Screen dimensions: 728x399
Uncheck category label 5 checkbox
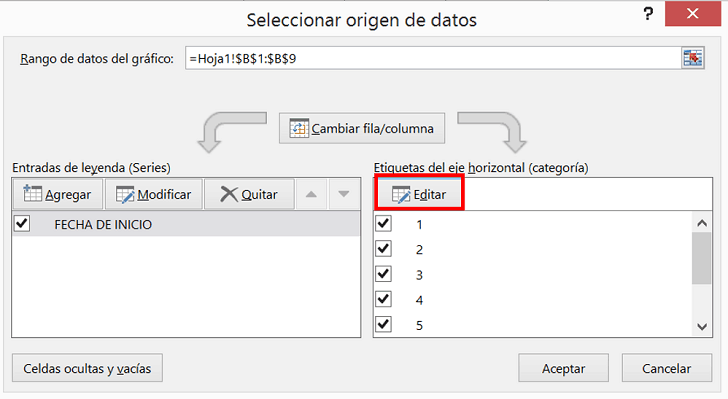[x=384, y=324]
